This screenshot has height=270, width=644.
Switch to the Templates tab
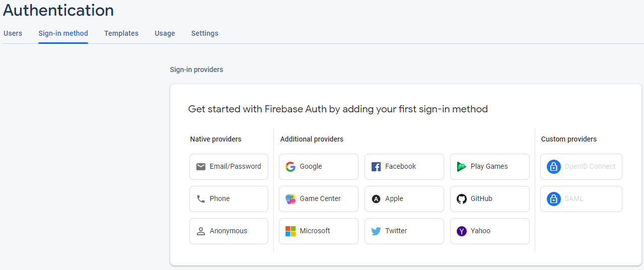(x=121, y=33)
